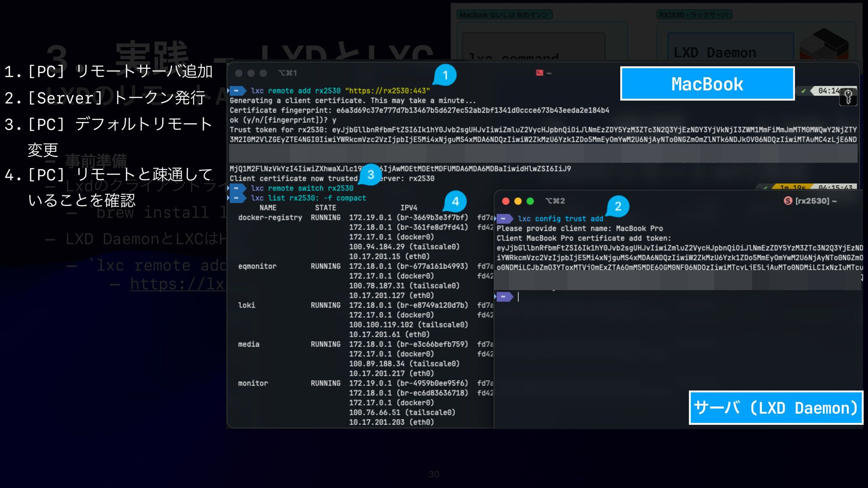Click the STATE column header
This screenshot has width=868, height=488.
tap(325, 208)
